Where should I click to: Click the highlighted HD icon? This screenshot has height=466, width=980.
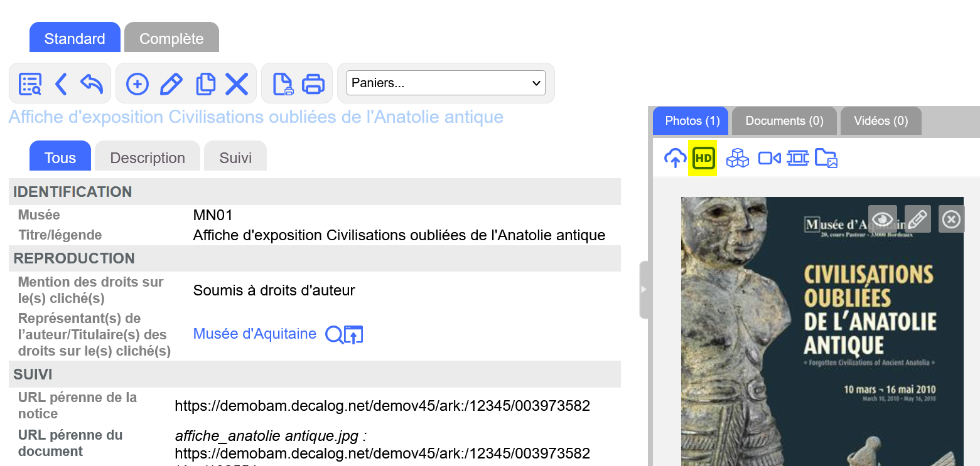click(703, 158)
